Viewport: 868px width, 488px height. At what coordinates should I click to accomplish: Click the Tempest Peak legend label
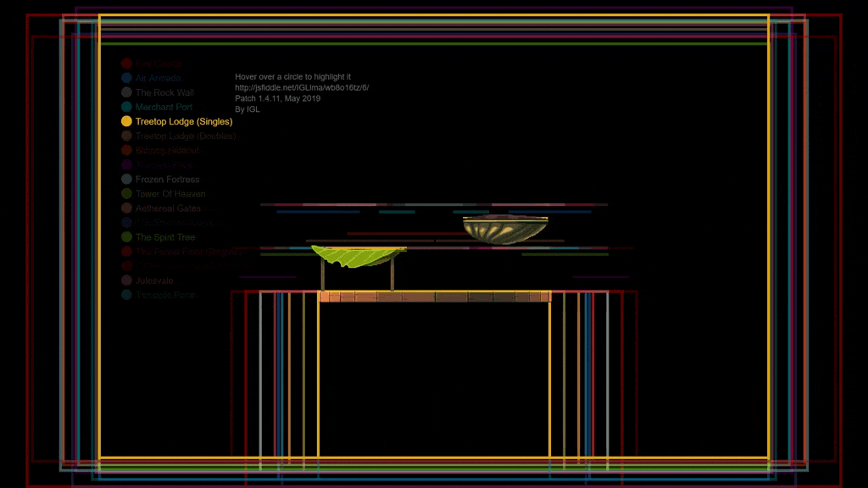pyautogui.click(x=164, y=295)
